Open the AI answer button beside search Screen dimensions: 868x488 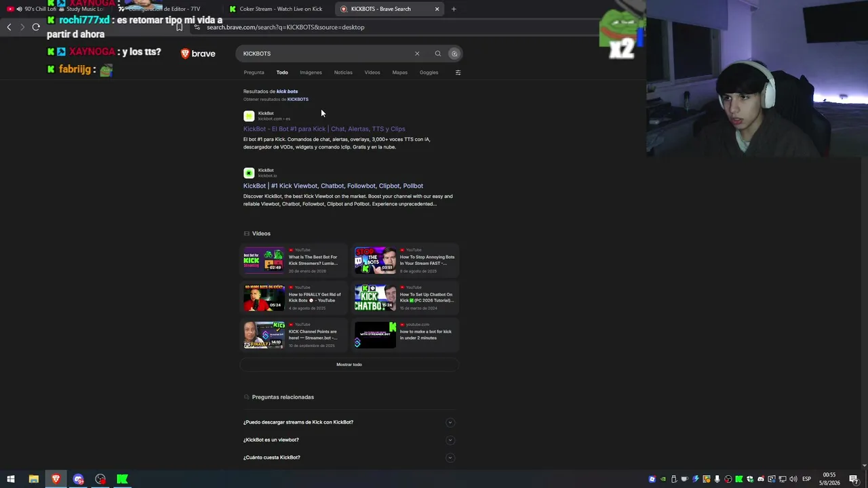coord(454,54)
